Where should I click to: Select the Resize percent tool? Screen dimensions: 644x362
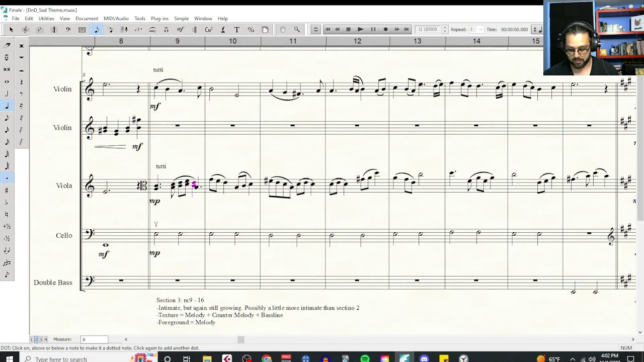click(x=251, y=30)
